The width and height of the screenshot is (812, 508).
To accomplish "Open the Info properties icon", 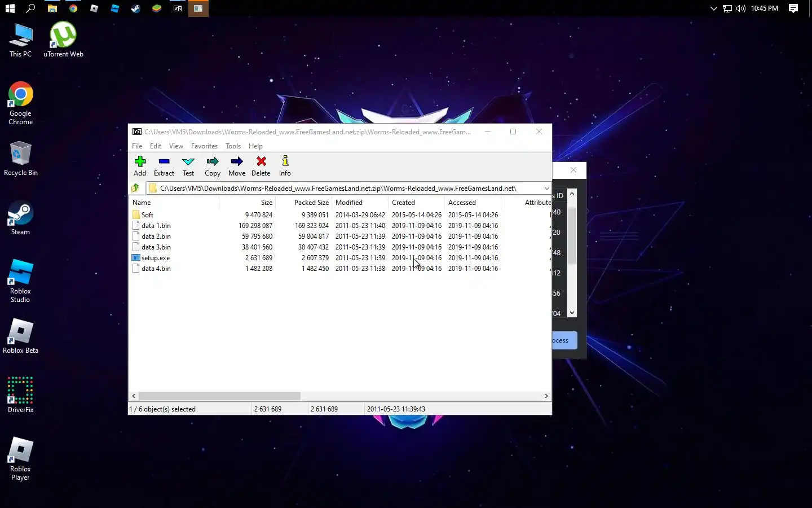I will (285, 161).
